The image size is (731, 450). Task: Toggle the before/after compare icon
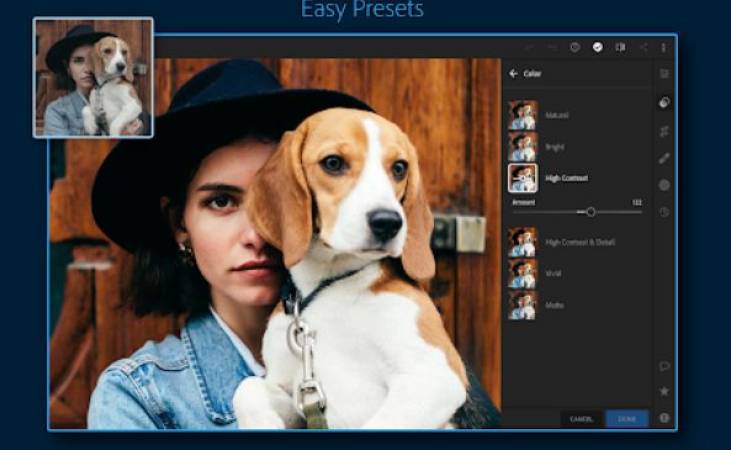621,47
